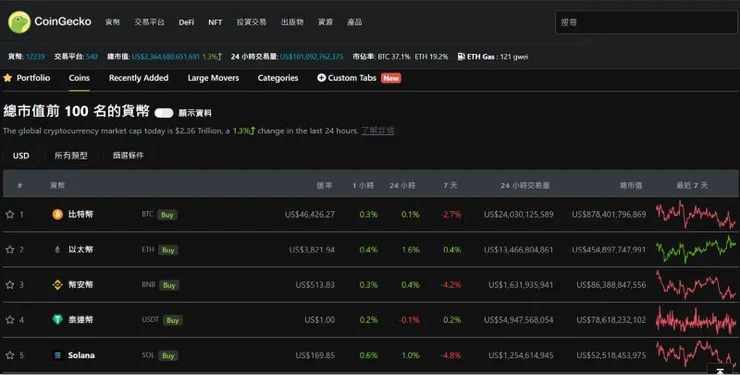Click the exchanges count 540 link

coord(92,57)
